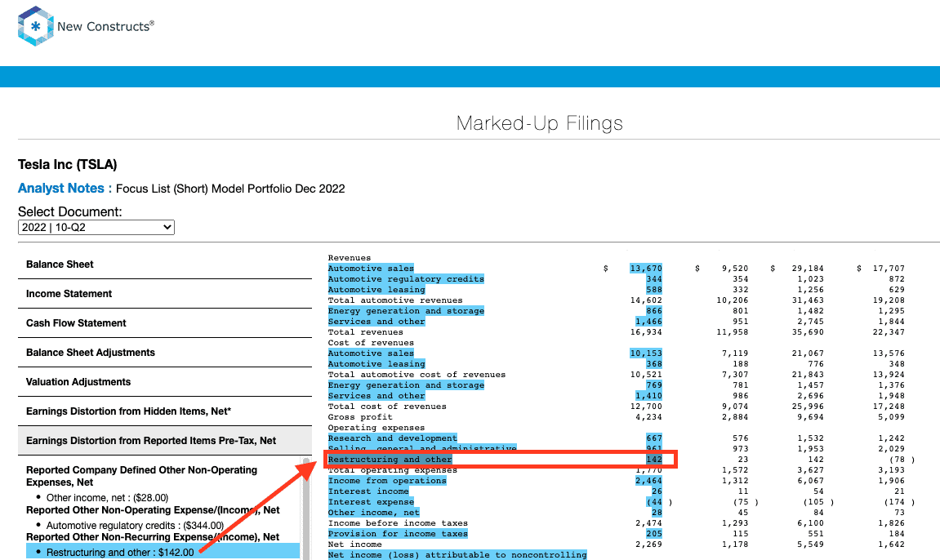Open the Balance Sheet tab
Screen dimensions: 940x560
pyautogui.click(x=165, y=264)
